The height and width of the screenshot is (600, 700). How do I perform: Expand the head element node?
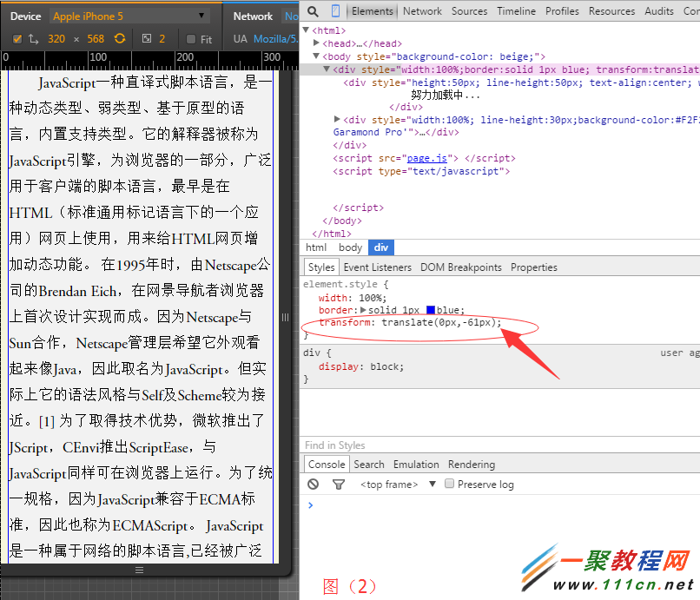pyautogui.click(x=316, y=43)
